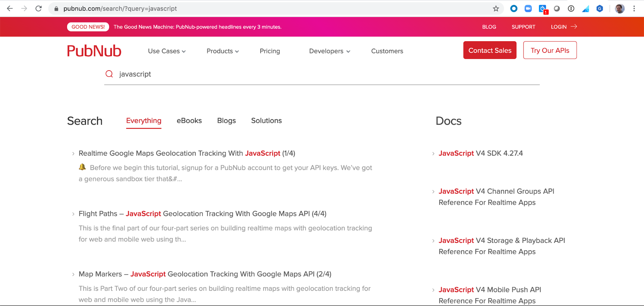Click chevron beside Flight Paths result

click(x=73, y=214)
